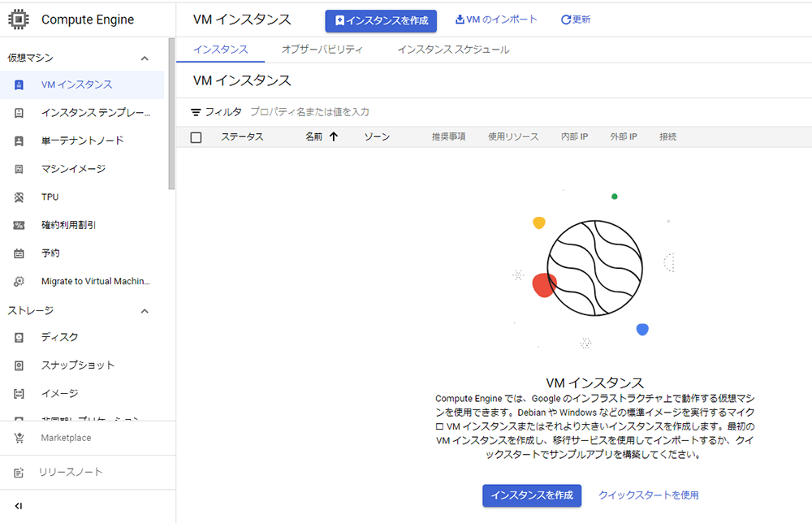Collapse the 仮想マシン section

[145, 58]
